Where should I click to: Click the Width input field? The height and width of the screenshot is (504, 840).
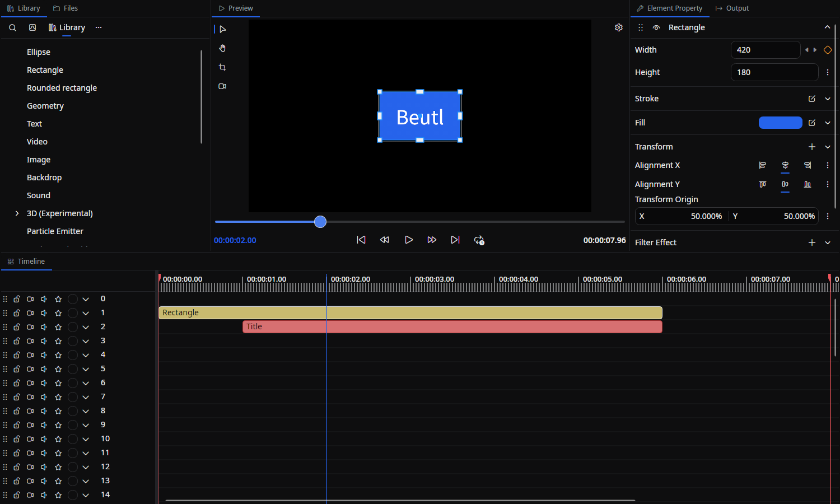pyautogui.click(x=766, y=50)
